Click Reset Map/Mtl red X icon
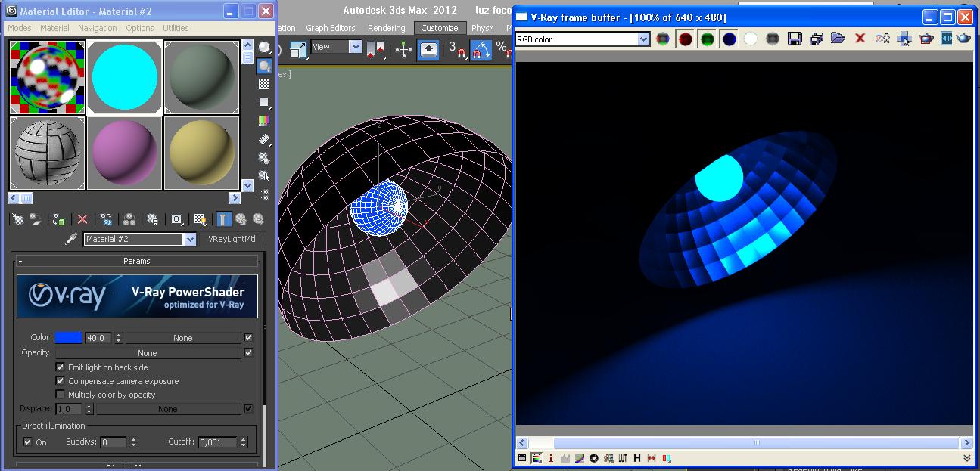Image resolution: width=980 pixels, height=471 pixels. pyautogui.click(x=82, y=219)
